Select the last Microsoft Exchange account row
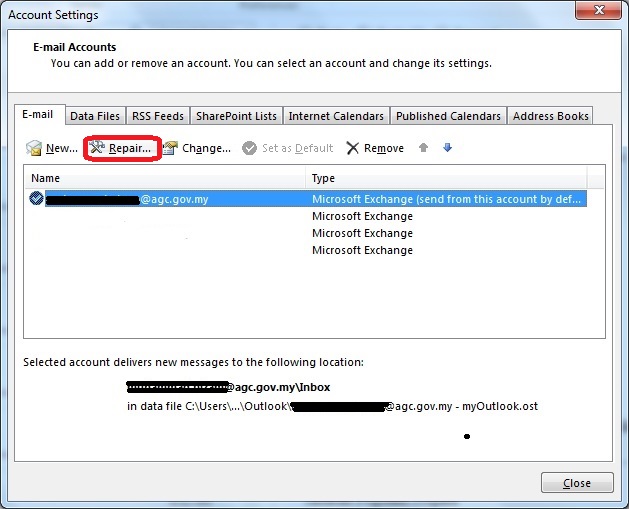This screenshot has width=629, height=509. pyautogui.click(x=362, y=250)
